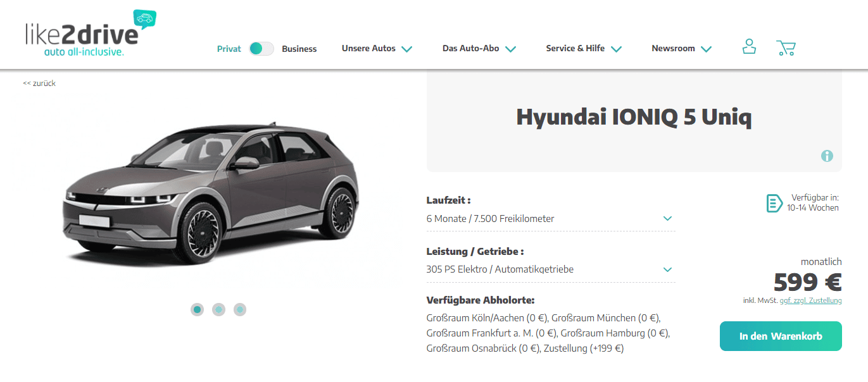Screen dimensions: 868x382
Task: Click chevron next to Das Auto-Abo
Action: pos(511,49)
